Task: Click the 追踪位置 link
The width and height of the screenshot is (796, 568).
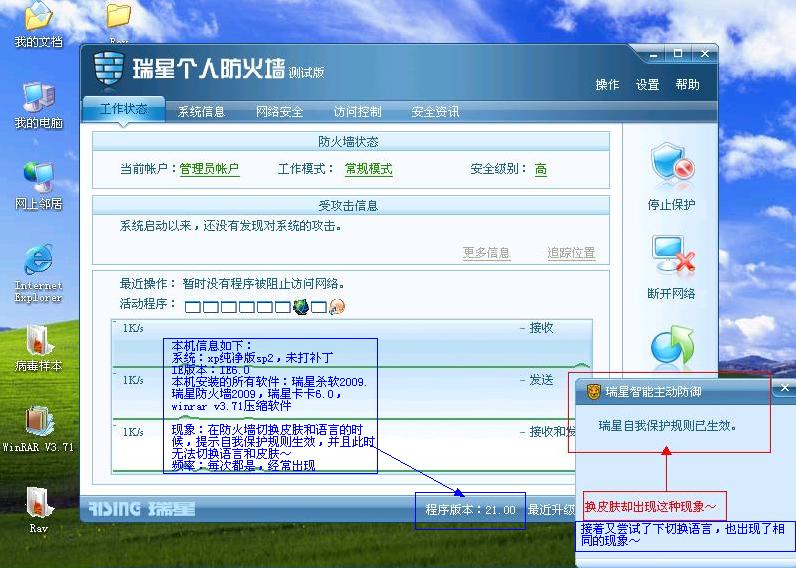Action: coord(571,253)
